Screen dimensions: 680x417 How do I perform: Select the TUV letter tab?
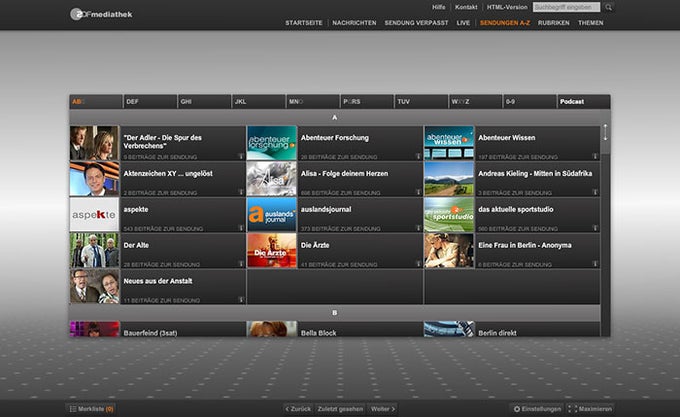(x=421, y=102)
